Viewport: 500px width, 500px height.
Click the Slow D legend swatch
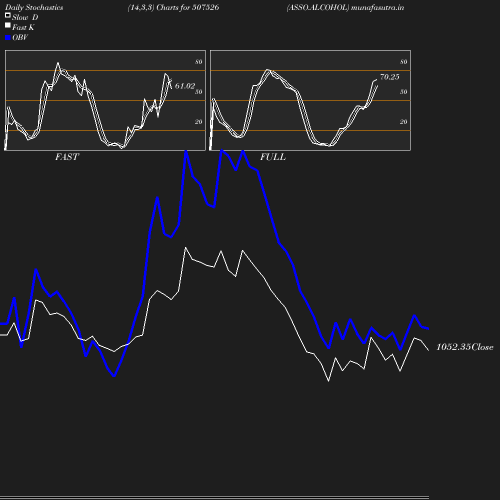(x=8, y=15)
